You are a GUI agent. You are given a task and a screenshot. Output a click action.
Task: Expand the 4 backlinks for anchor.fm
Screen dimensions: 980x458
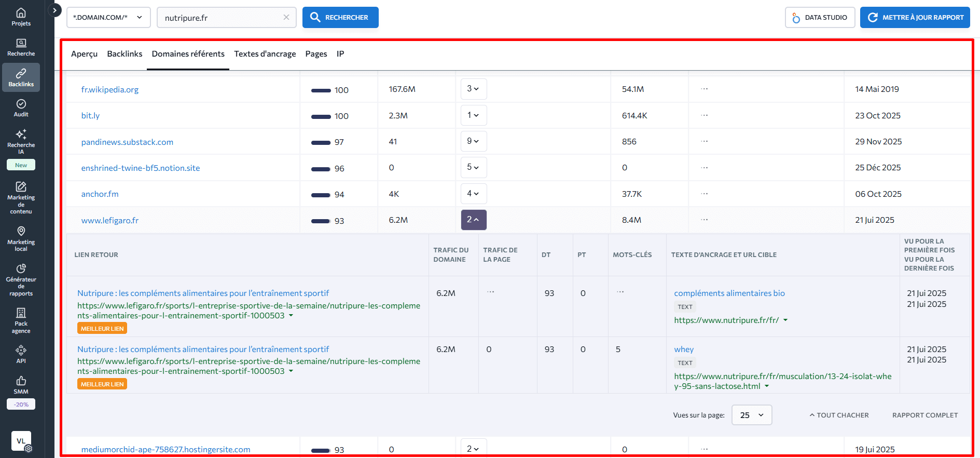click(x=473, y=194)
